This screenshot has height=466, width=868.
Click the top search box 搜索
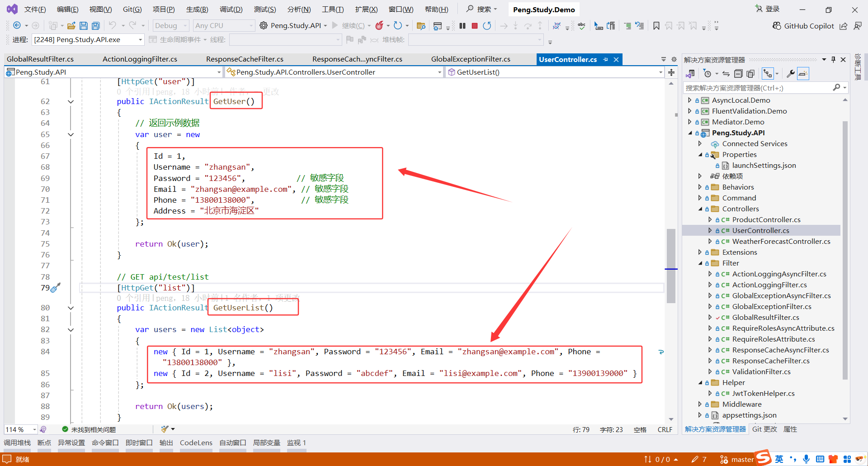pos(482,9)
